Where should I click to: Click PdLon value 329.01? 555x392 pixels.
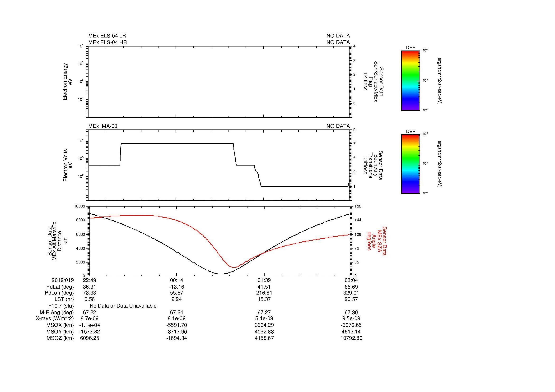click(x=351, y=293)
